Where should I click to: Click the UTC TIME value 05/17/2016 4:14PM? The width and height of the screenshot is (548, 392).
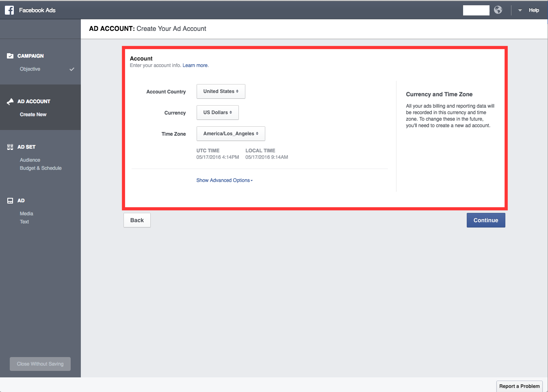click(218, 157)
